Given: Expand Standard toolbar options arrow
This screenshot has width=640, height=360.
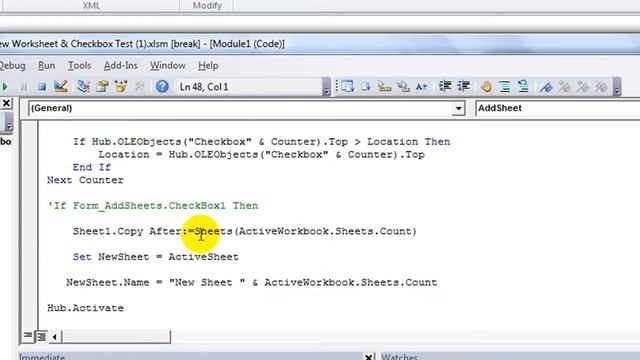Looking at the screenshot, I should click(x=326, y=87).
